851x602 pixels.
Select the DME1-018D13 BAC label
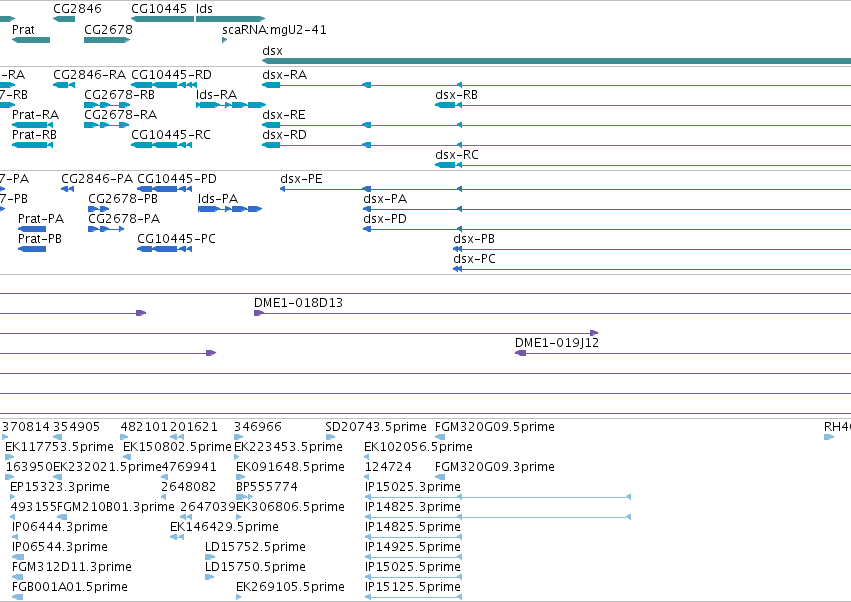pos(299,303)
